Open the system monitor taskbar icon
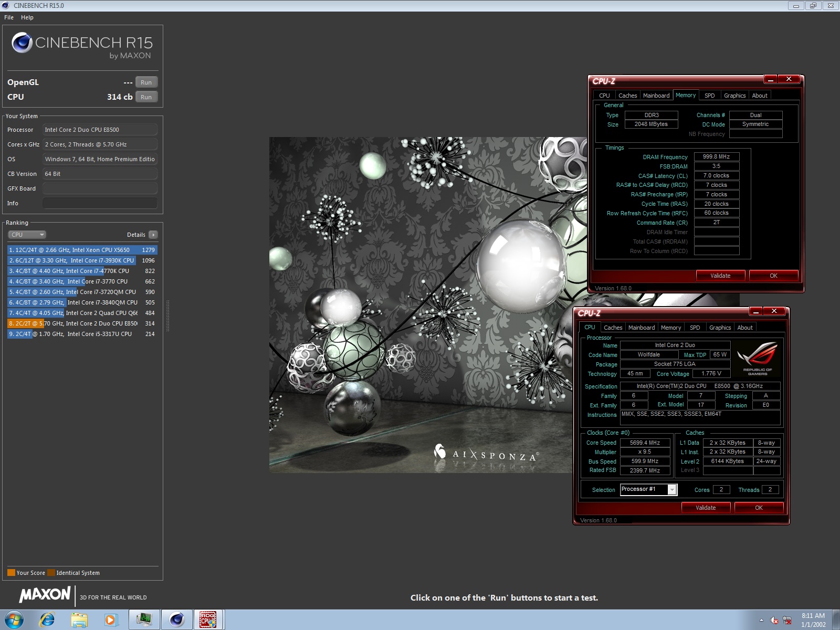Image resolution: width=840 pixels, height=630 pixels. (x=144, y=620)
